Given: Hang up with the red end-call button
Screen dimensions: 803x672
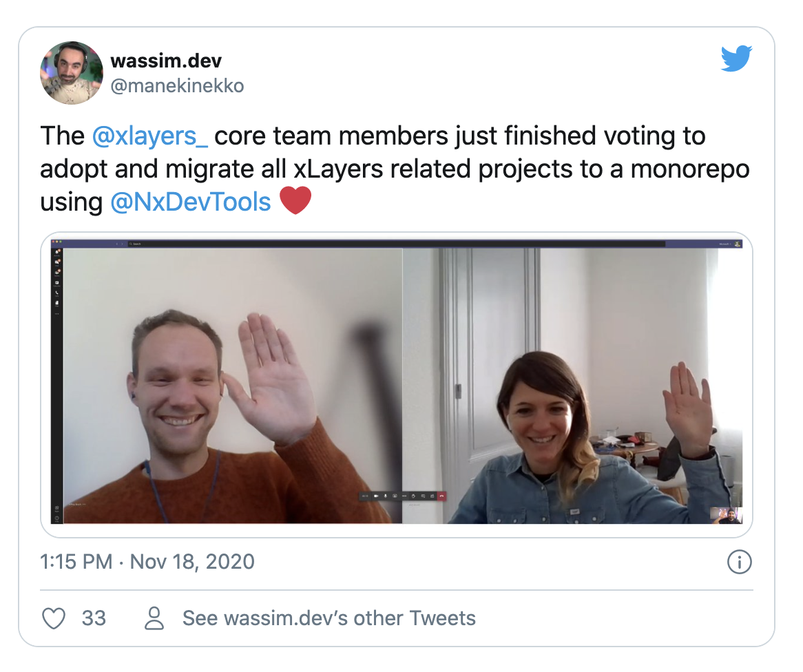Looking at the screenshot, I should [441, 496].
